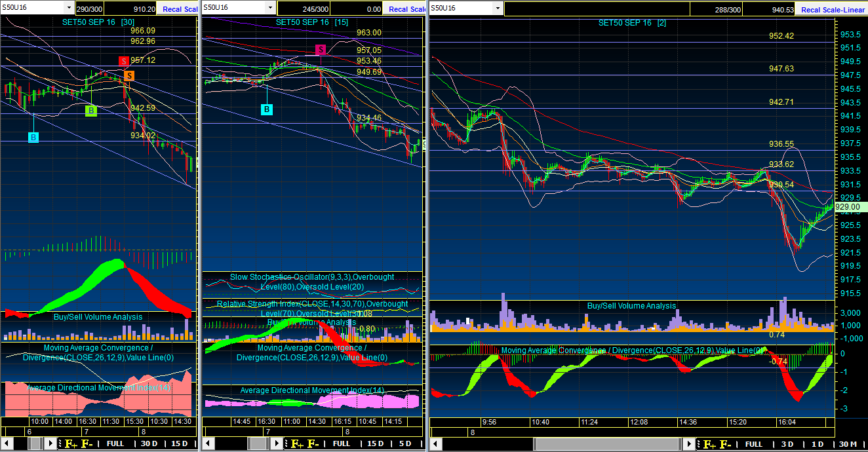The height and width of the screenshot is (452, 868).
Task: Click 934.46 price level label in middle chart
Action: [x=368, y=118]
